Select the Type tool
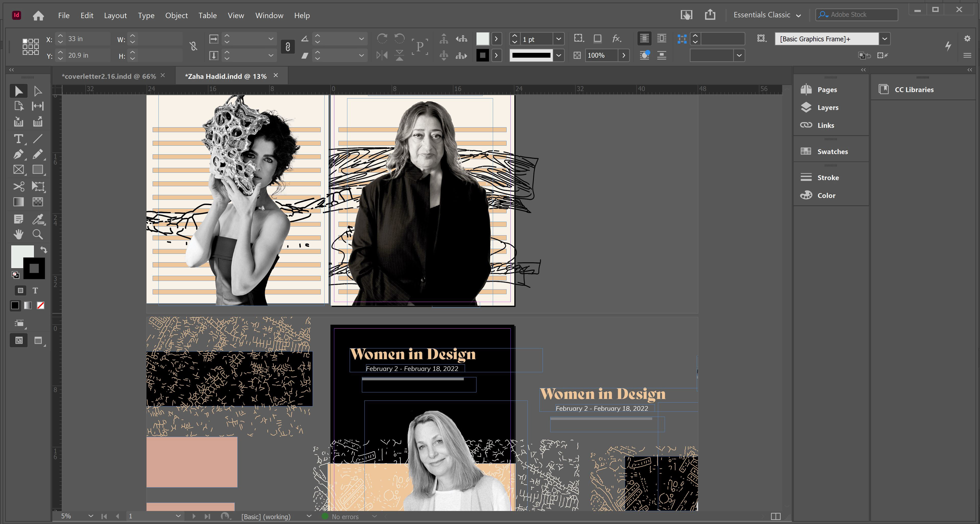The image size is (980, 524). point(18,139)
